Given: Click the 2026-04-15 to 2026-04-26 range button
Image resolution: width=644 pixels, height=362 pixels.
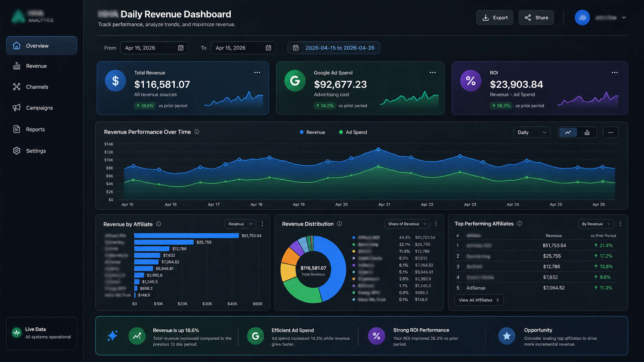Looking at the screenshot, I should click(x=334, y=48).
